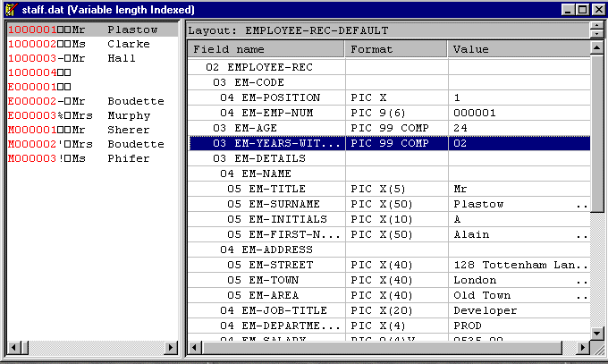The image size is (608, 364).
Task: Select record E000003 Mrs Murphy
Action: tap(77, 115)
